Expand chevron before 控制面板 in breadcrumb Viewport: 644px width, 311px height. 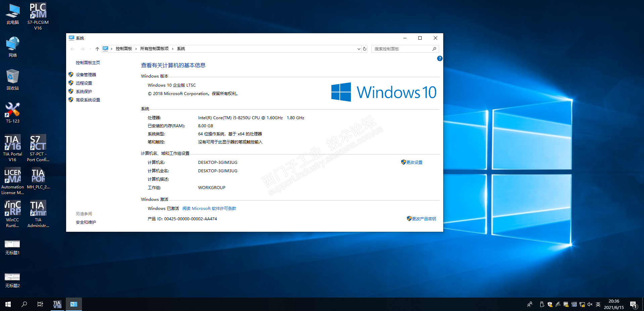pos(111,49)
